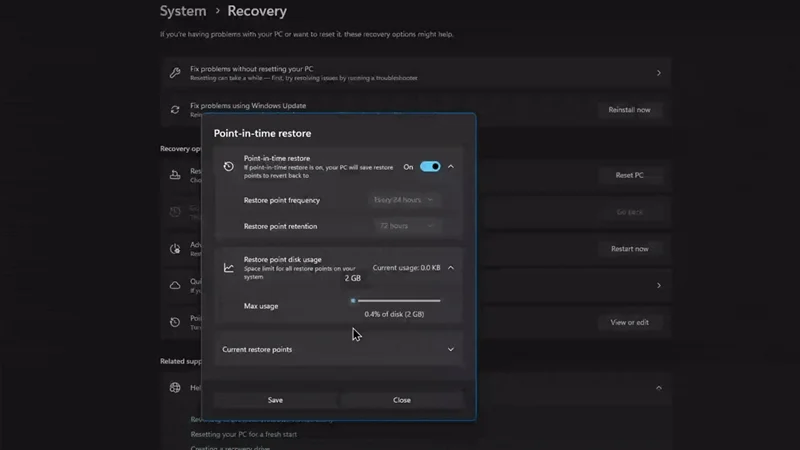Image resolution: width=800 pixels, height=450 pixels.
Task: Toggle the Point-in-time restore switch off
Action: tap(430, 167)
